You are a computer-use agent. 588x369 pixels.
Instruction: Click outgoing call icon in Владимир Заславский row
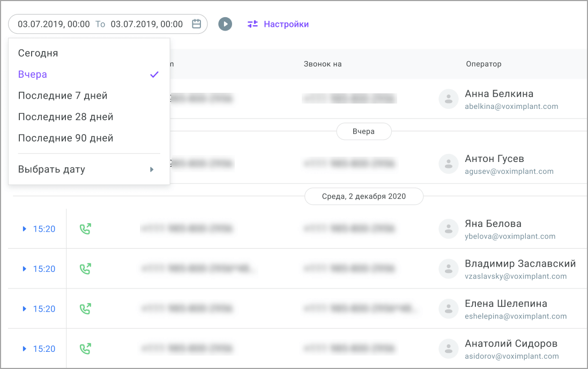pos(86,269)
